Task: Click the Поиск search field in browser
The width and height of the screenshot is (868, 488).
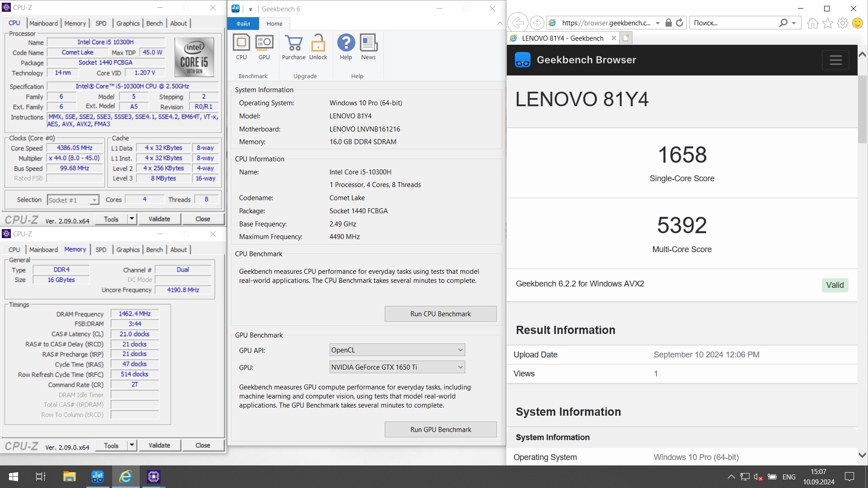Action: point(735,23)
